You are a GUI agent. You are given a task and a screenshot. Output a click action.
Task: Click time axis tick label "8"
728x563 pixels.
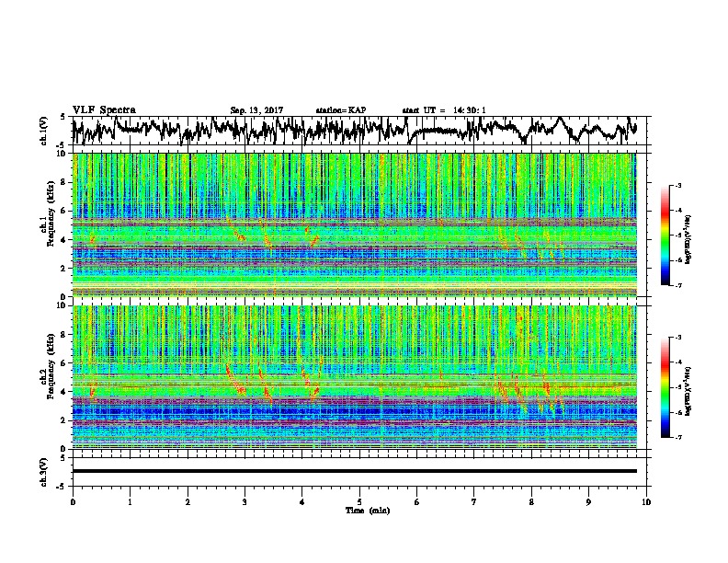[531, 502]
